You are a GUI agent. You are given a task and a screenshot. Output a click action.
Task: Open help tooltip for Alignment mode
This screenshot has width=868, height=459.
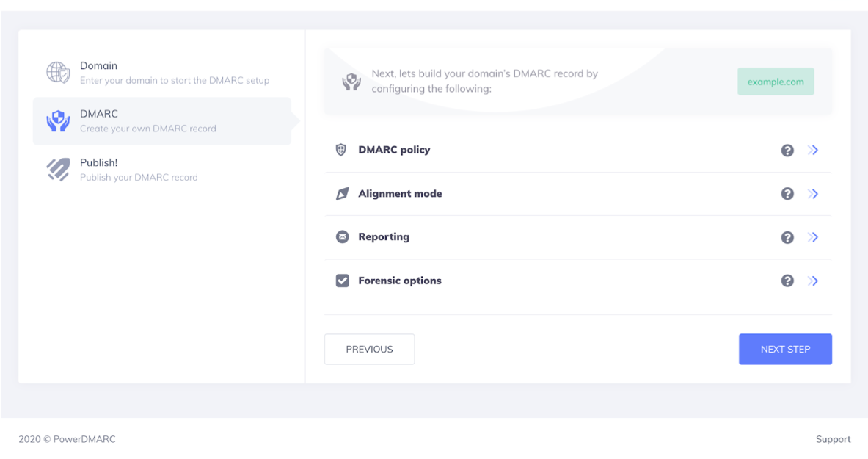tap(787, 193)
